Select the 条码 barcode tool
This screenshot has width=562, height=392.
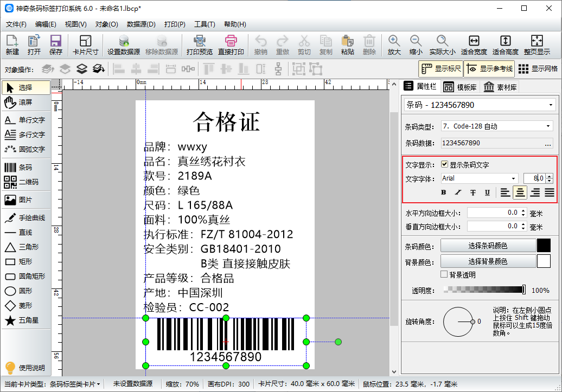click(x=26, y=168)
